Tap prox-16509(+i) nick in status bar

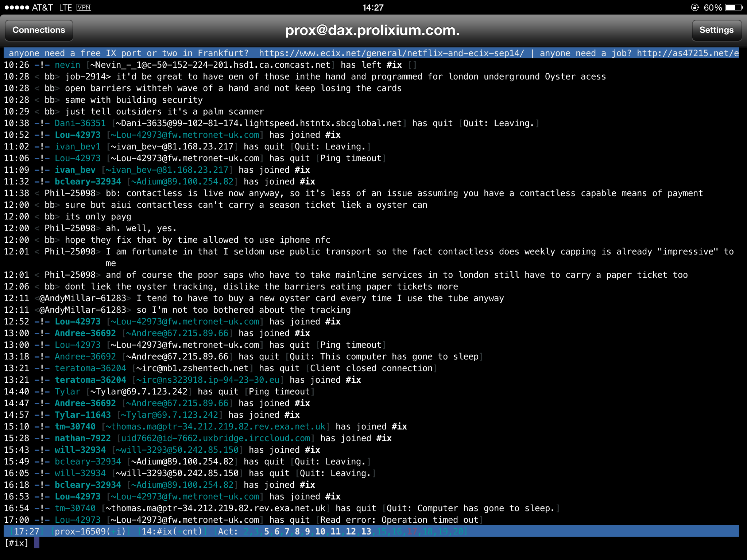90,532
